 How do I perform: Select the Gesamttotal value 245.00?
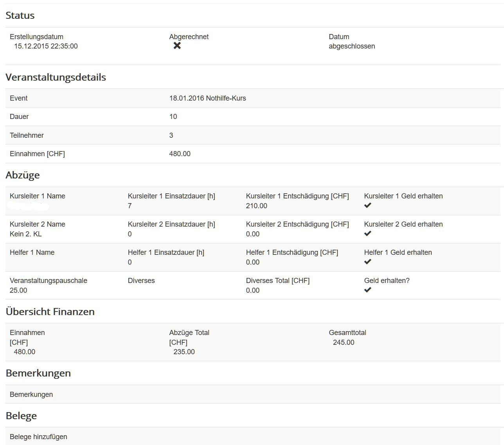[344, 342]
